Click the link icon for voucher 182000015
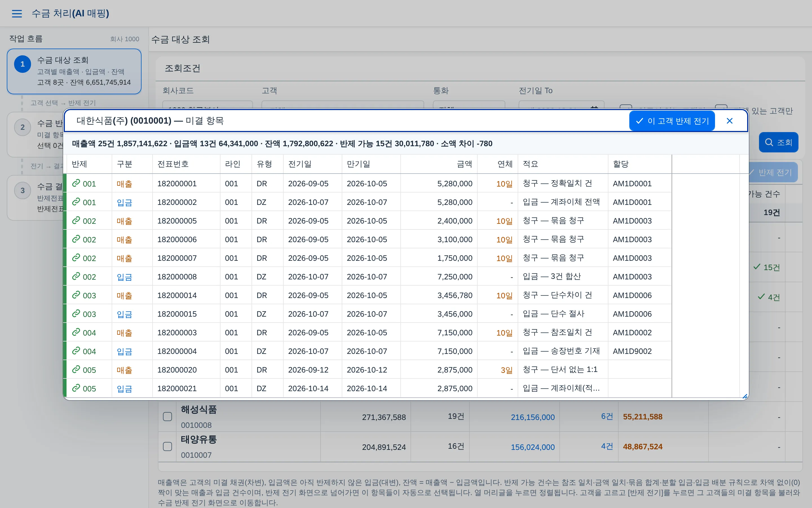Viewport: 812px width, 508px height. pos(76,314)
